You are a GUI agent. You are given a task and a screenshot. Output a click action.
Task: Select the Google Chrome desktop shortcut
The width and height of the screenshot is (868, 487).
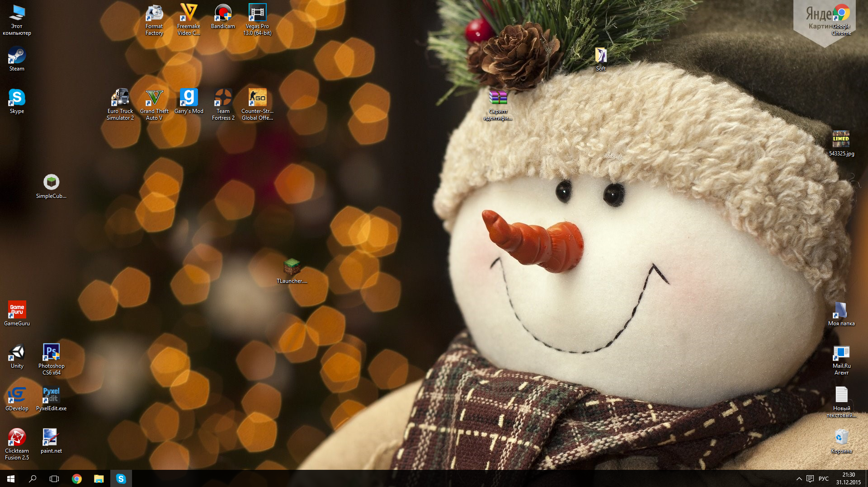click(841, 20)
